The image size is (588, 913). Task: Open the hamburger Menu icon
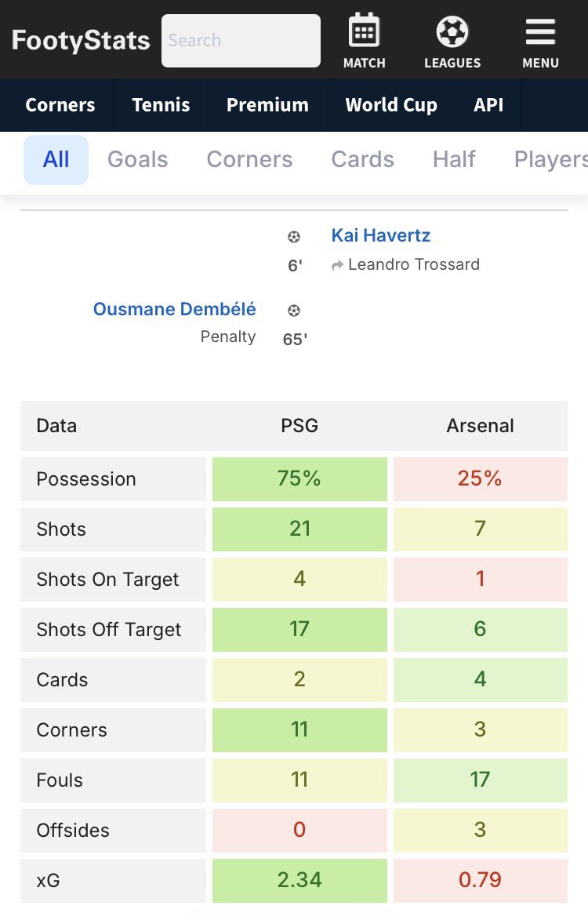540,32
